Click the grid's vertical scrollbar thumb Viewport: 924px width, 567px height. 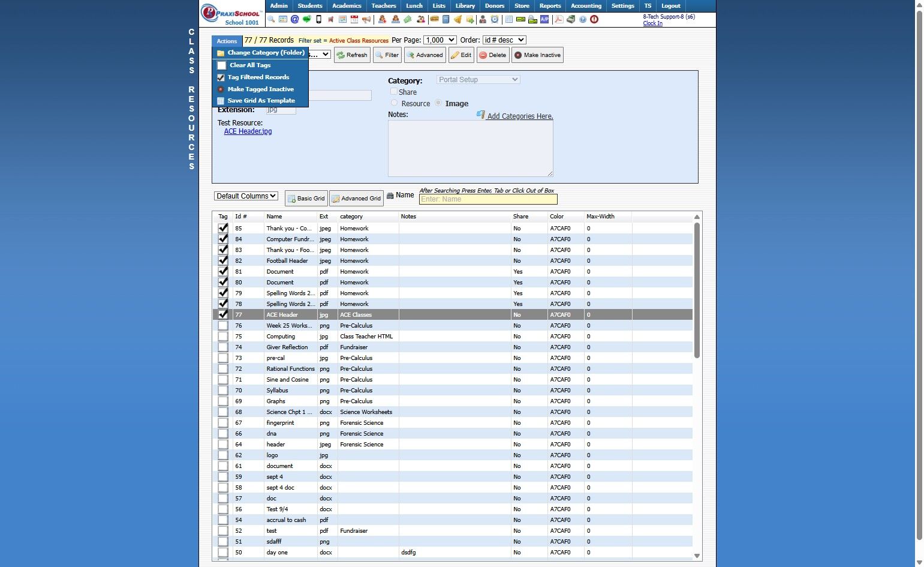tap(697, 290)
